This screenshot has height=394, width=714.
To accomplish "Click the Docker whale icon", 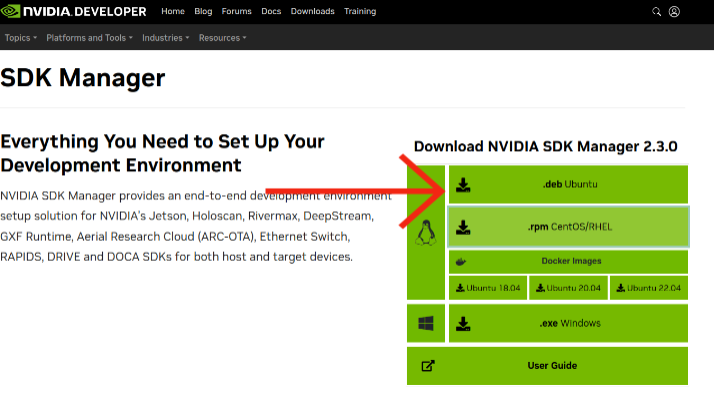I will [461, 261].
